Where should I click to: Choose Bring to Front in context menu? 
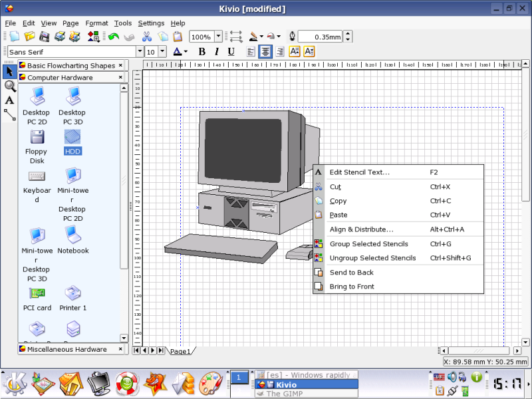398,287
